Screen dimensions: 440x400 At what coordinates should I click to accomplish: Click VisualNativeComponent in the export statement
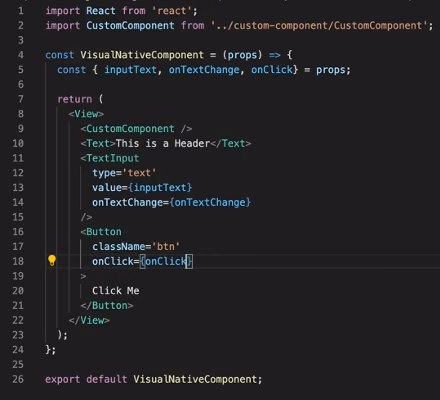tap(195, 379)
